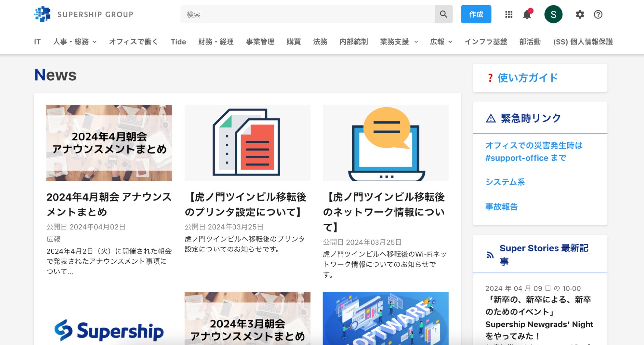This screenshot has height=345, width=644.
Task: Open オフィスでの災害発生時は #support-office まで link
Action: [534, 152]
